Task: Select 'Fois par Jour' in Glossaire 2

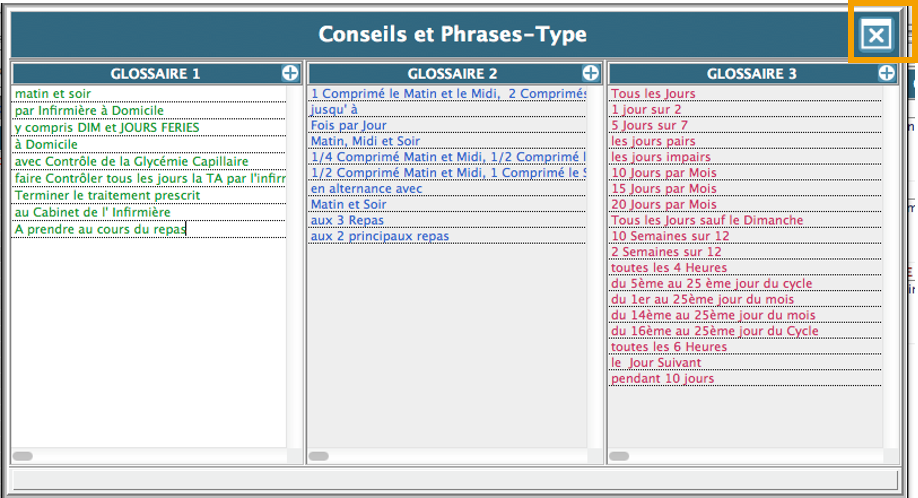Action: coord(348,126)
